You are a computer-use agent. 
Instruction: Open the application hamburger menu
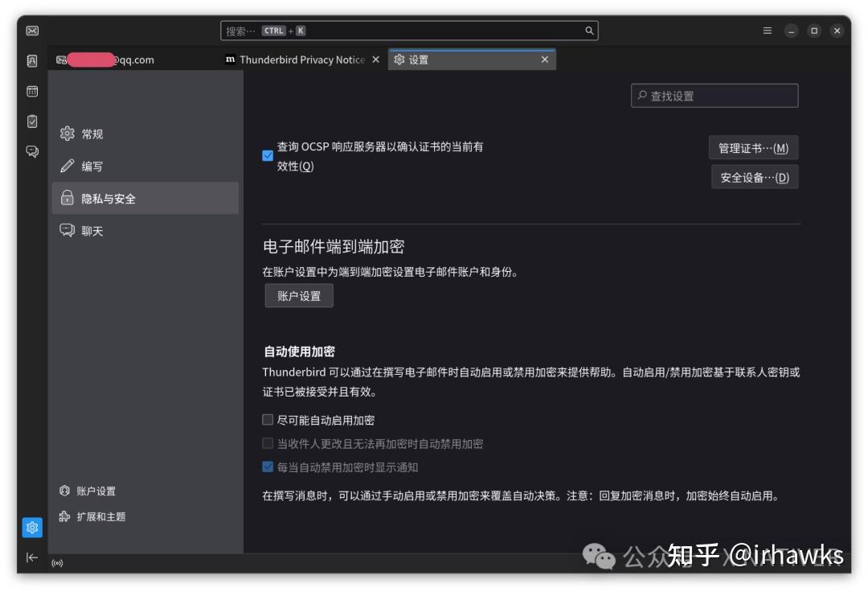pyautogui.click(x=767, y=30)
